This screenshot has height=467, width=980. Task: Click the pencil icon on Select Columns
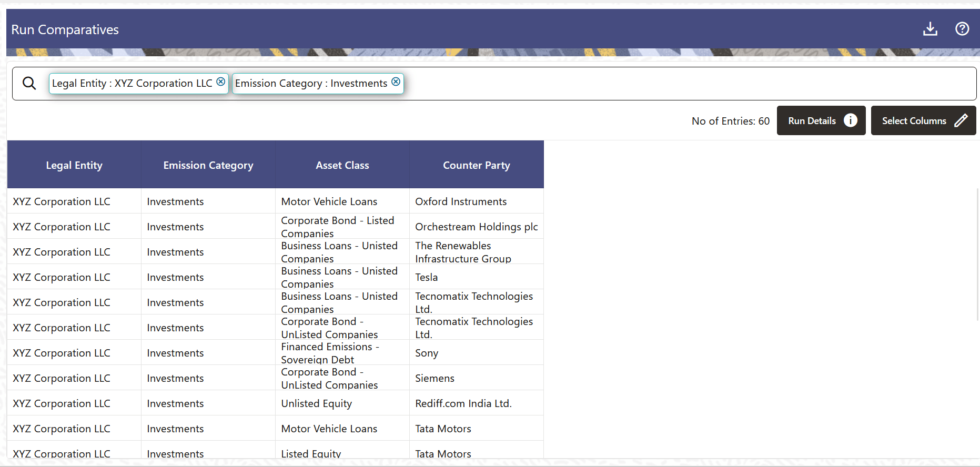(x=961, y=120)
